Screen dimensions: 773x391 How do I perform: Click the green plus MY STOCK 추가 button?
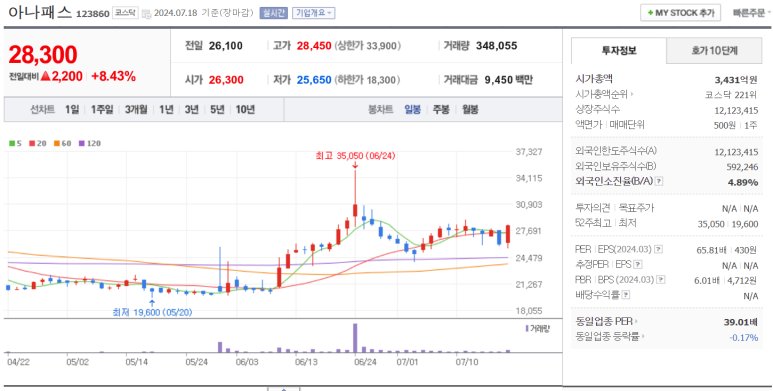tap(680, 13)
